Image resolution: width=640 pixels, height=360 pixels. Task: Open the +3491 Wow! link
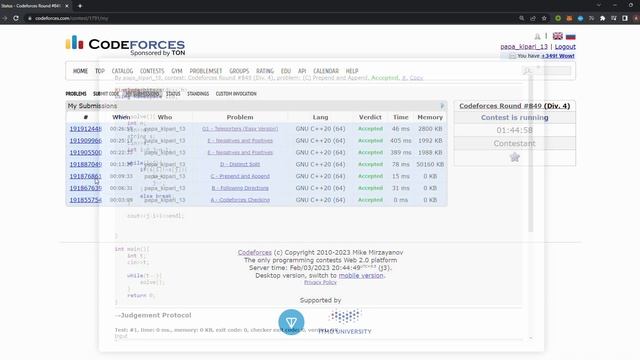558,56
